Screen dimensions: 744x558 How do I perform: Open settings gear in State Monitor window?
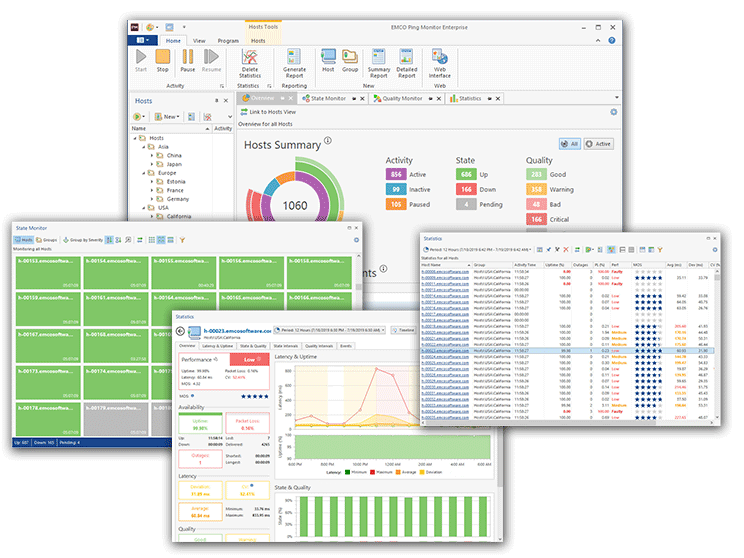tap(356, 240)
